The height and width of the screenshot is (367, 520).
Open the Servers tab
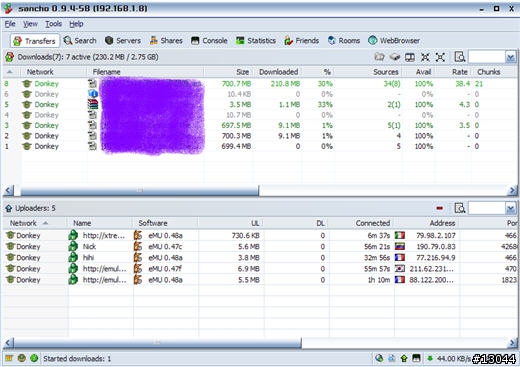coord(123,41)
